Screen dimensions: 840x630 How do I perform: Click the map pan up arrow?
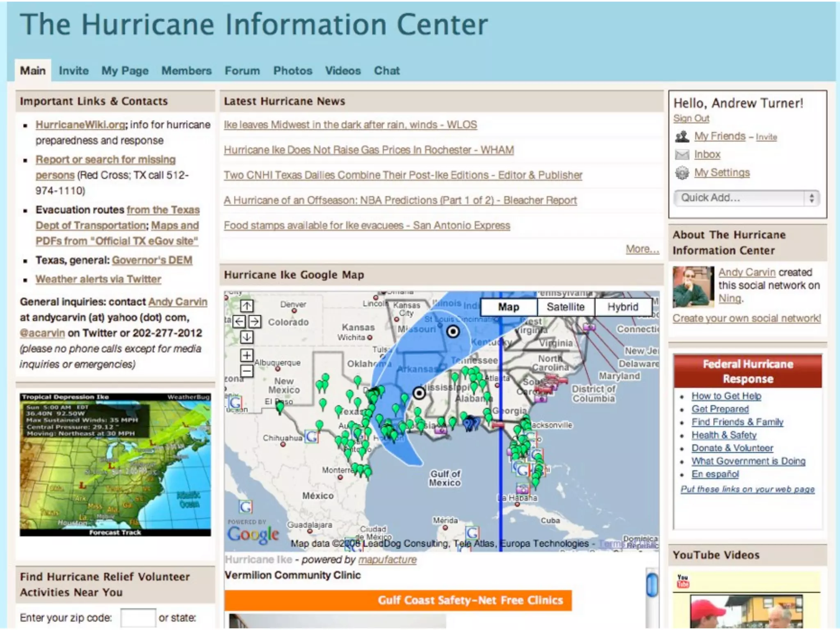coord(247,306)
